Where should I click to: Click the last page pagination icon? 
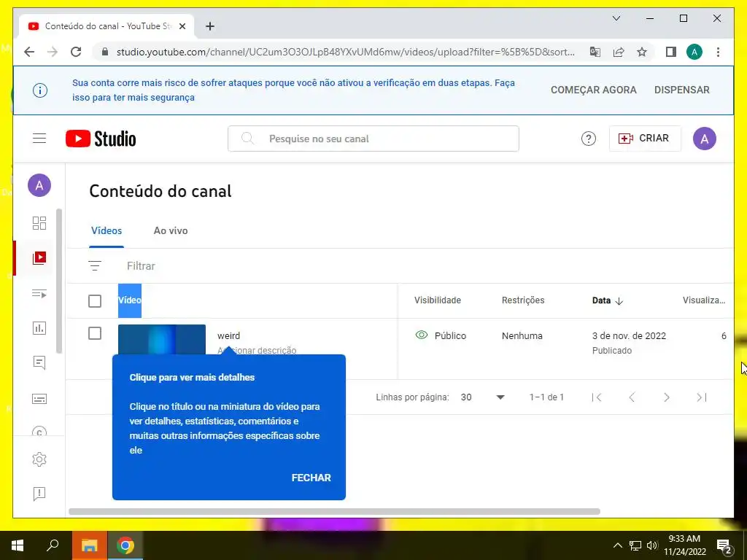point(701,397)
